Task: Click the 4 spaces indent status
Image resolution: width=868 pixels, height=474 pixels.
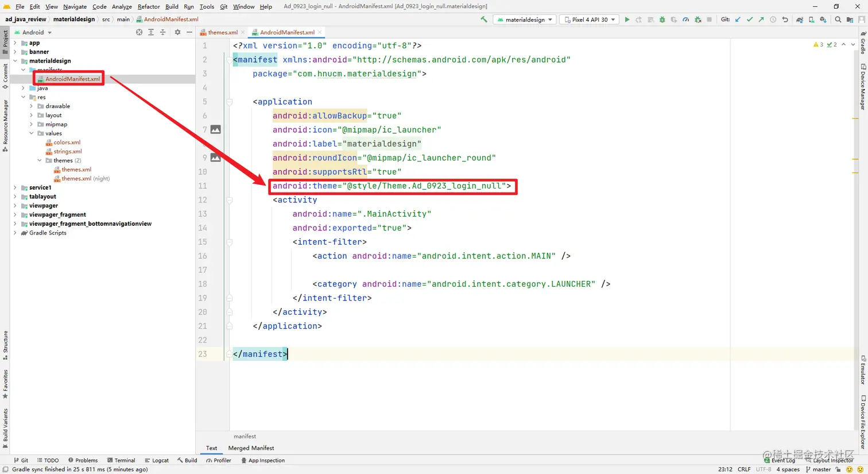Action: pyautogui.click(x=788, y=469)
